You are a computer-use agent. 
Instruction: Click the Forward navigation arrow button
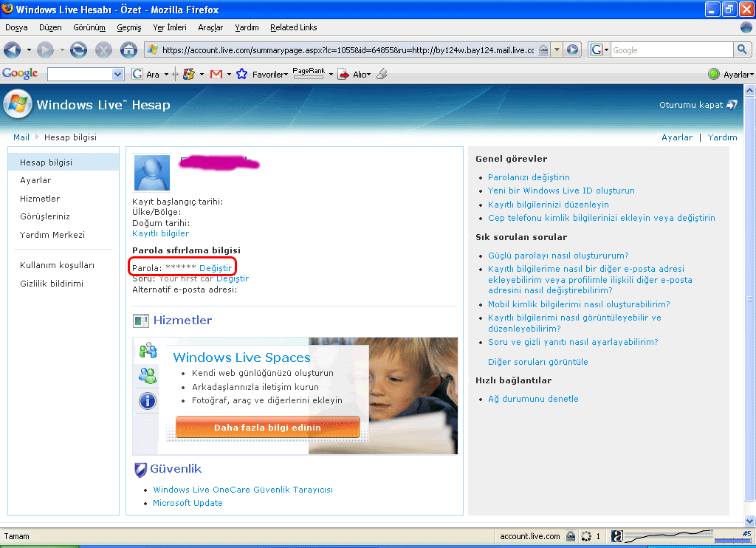click(x=45, y=49)
